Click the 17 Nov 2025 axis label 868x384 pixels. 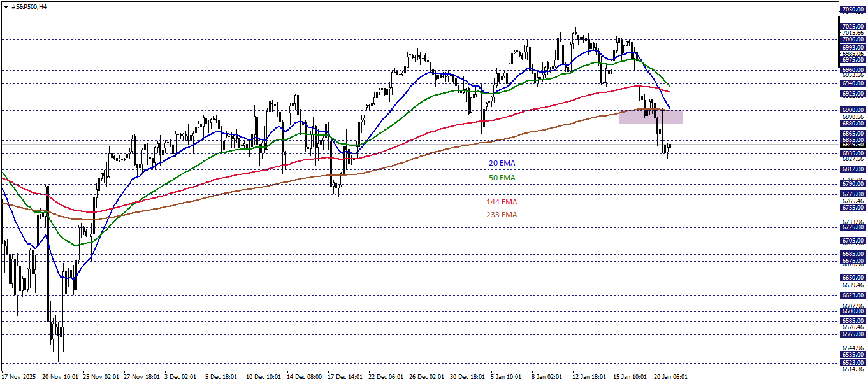point(19,376)
